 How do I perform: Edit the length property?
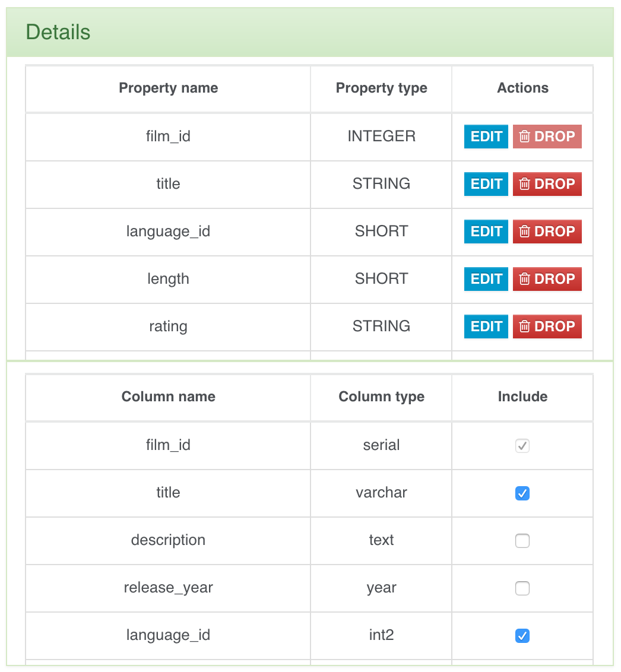tap(486, 279)
